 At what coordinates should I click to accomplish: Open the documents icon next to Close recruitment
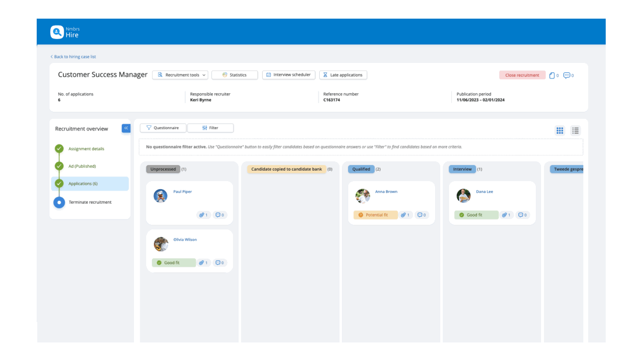click(553, 75)
